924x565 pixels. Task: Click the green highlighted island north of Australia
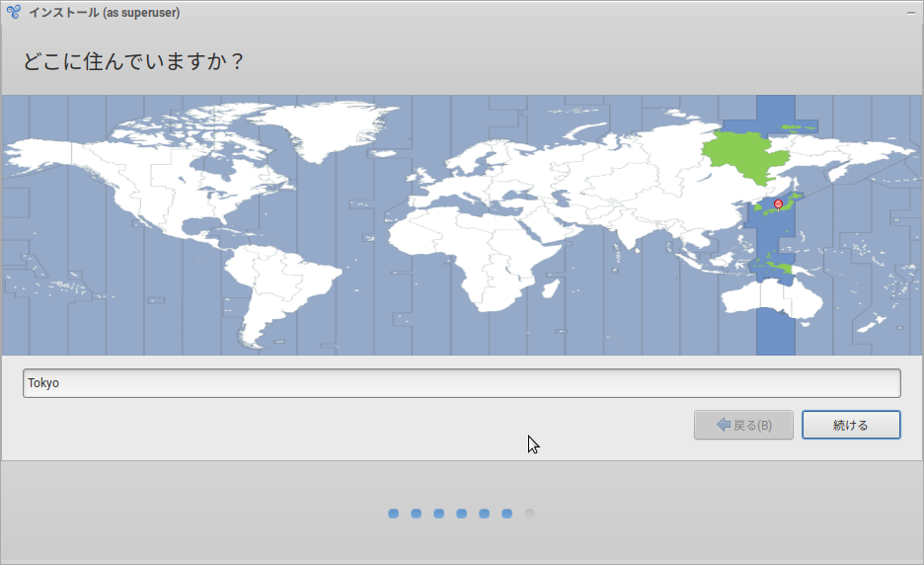777,267
